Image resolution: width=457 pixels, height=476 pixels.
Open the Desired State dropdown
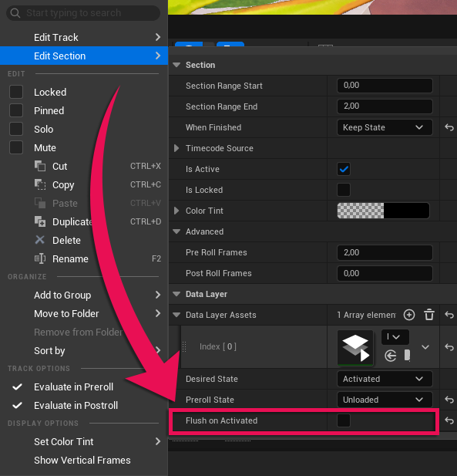coord(385,379)
